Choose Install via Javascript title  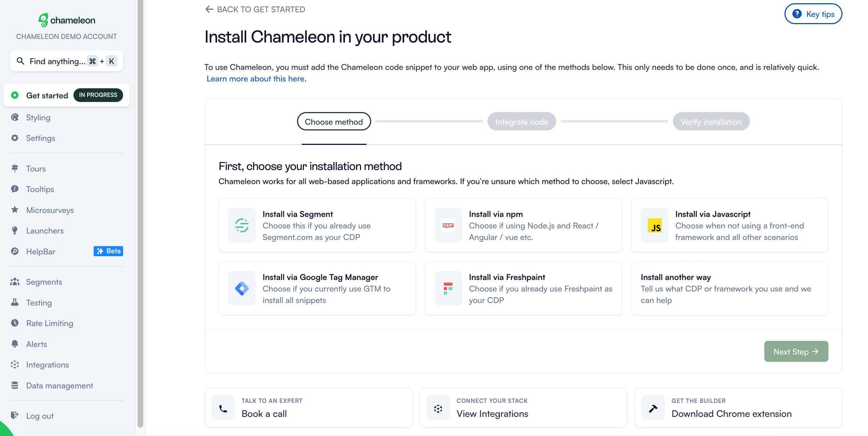713,214
